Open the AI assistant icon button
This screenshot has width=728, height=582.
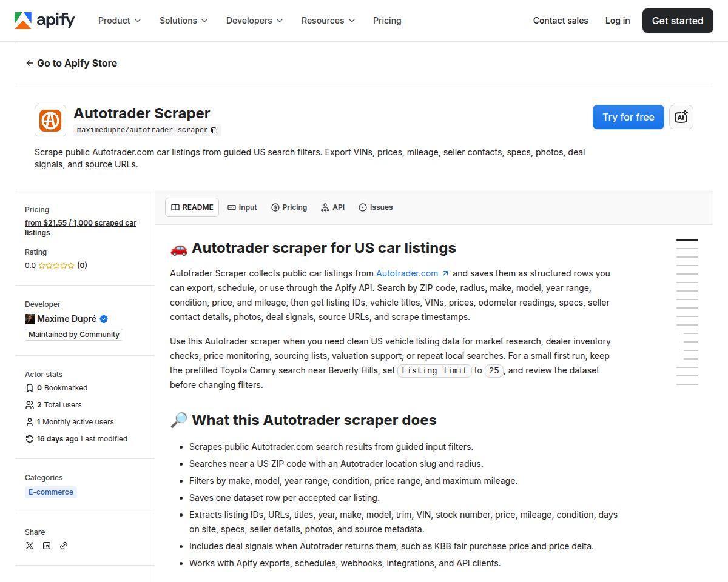(x=681, y=117)
